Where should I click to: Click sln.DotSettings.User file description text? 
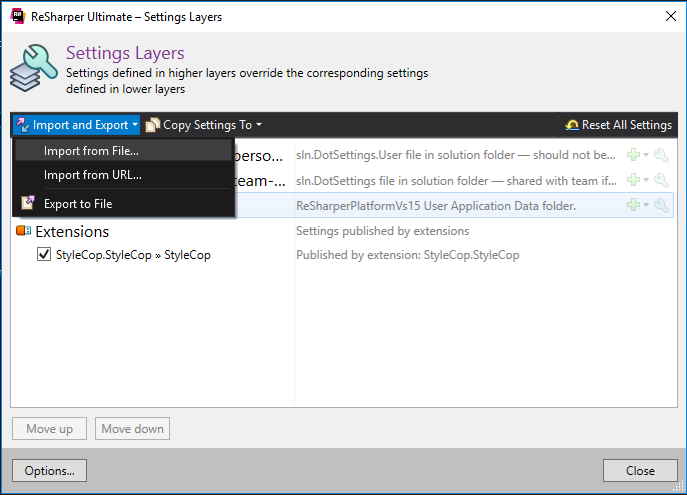[x=456, y=155]
